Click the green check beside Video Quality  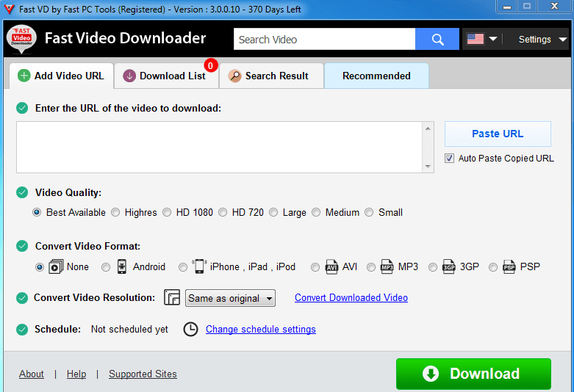pos(22,192)
